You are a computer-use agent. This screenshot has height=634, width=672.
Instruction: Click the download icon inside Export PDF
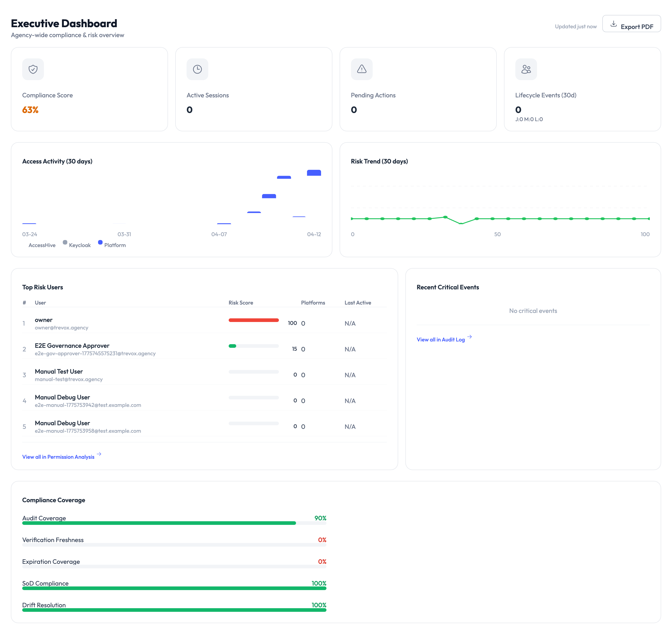tap(614, 23)
